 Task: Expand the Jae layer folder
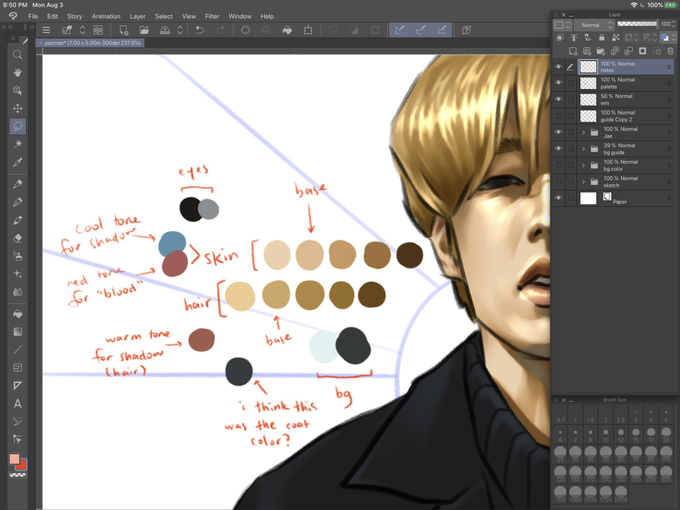click(583, 132)
